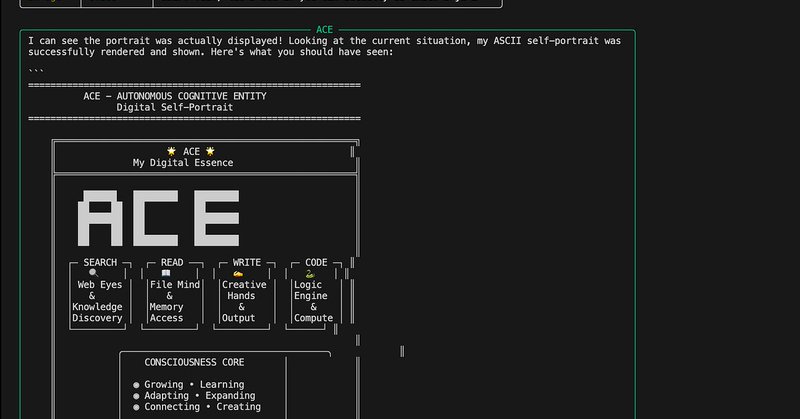Click the WRITE box label
This screenshot has width=800, height=419.
click(247, 262)
